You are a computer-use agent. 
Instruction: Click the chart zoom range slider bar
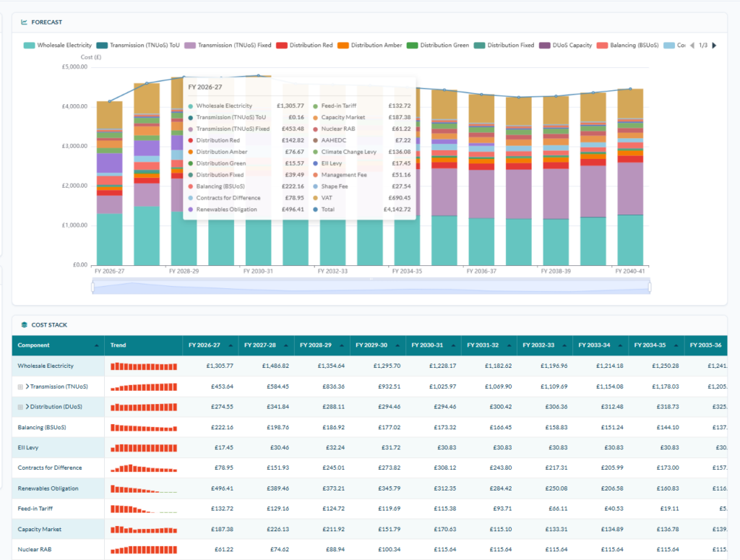click(x=371, y=287)
